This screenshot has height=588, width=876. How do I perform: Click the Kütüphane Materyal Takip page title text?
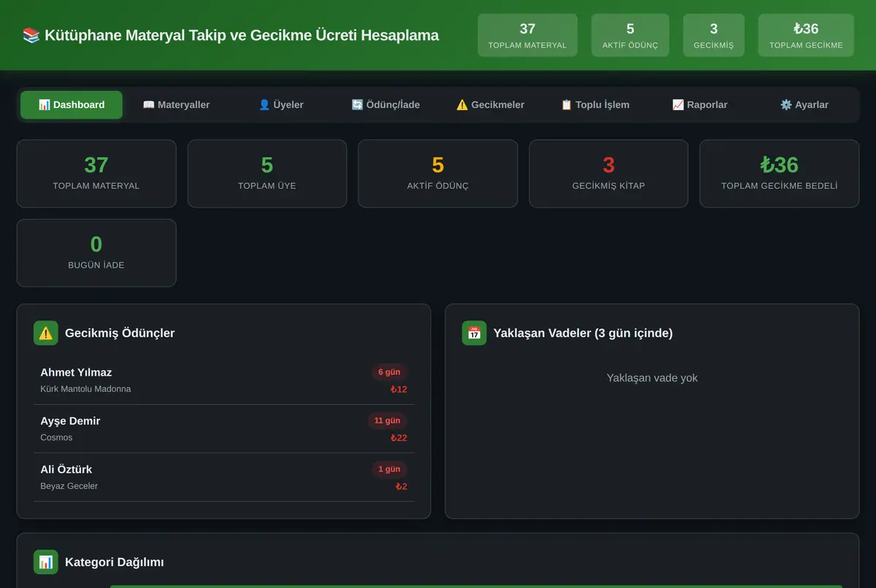pyautogui.click(x=242, y=35)
